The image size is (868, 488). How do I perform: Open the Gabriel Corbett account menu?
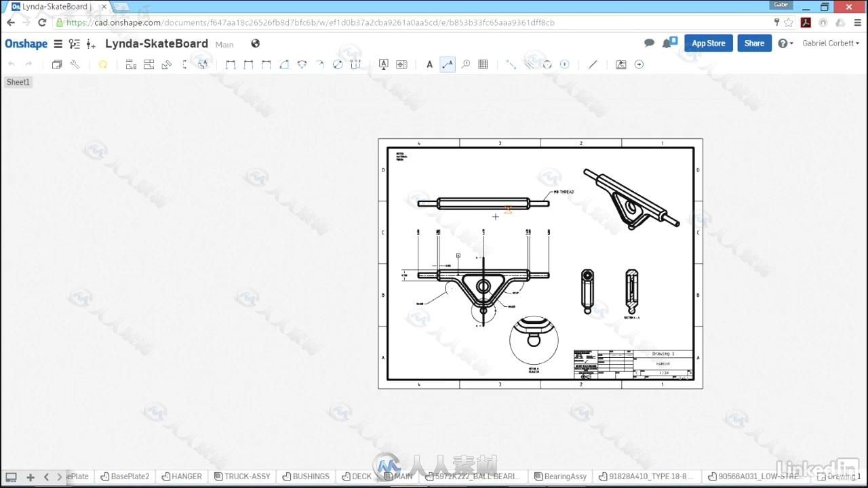click(x=831, y=43)
